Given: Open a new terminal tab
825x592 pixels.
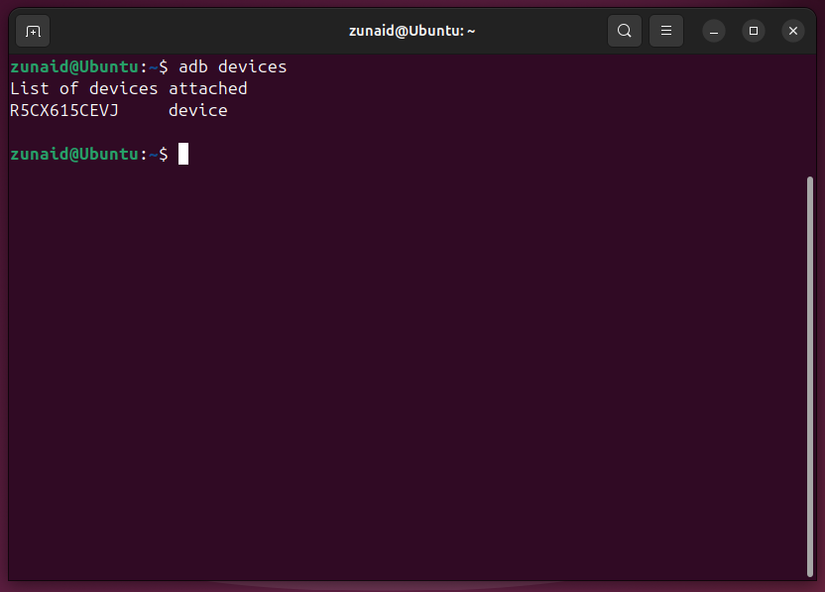Looking at the screenshot, I should click(x=32, y=31).
